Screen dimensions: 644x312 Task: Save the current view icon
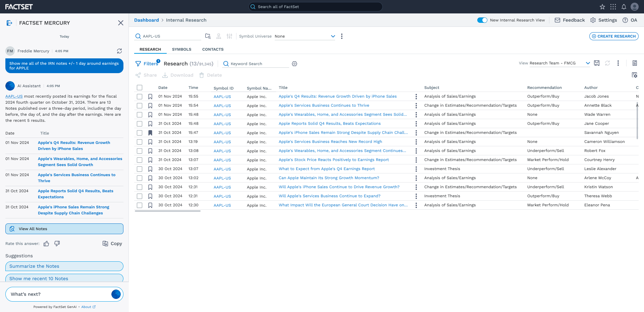coord(597,63)
